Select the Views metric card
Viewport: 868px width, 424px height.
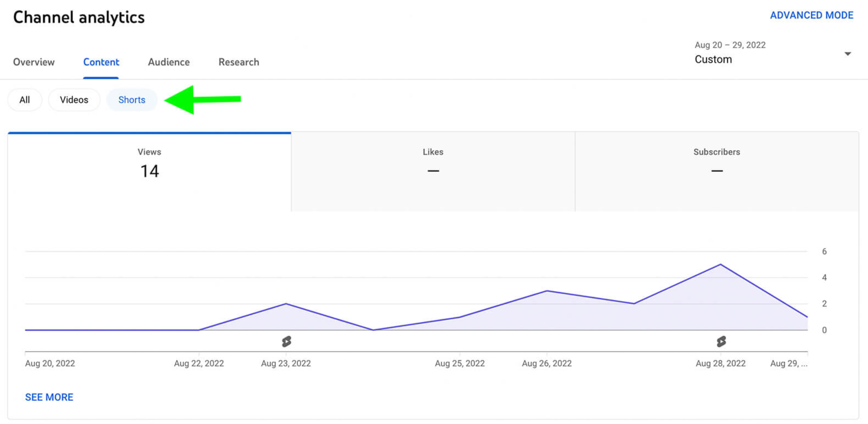pyautogui.click(x=149, y=165)
